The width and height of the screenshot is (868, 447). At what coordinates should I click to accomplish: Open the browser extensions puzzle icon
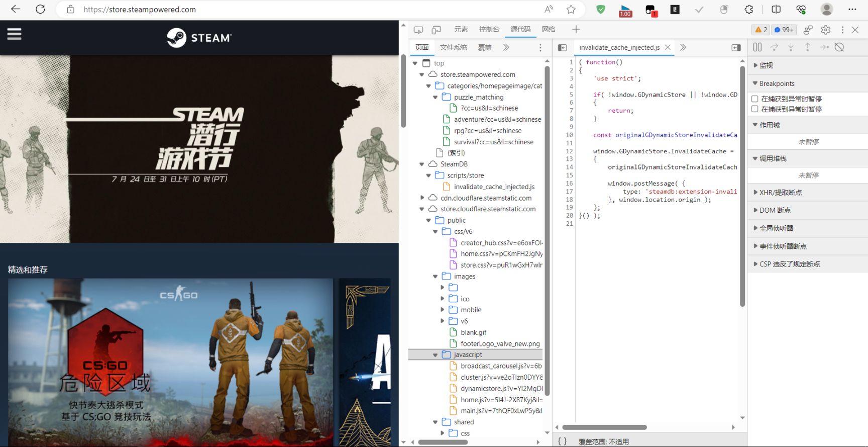(749, 9)
